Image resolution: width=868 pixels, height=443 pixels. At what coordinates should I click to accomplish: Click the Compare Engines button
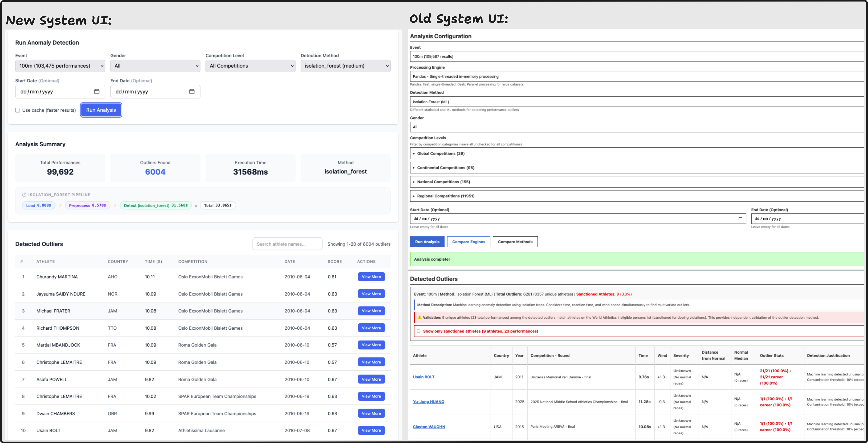tap(469, 242)
